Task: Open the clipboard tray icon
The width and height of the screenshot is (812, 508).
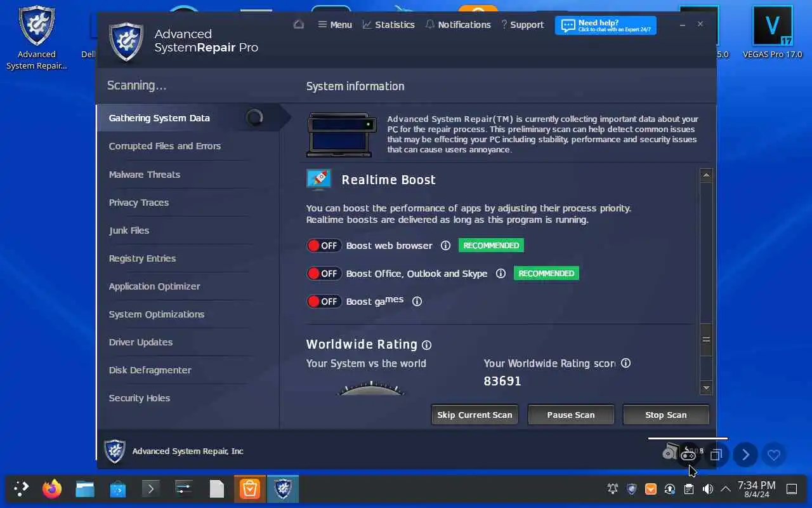Action: tap(688, 489)
